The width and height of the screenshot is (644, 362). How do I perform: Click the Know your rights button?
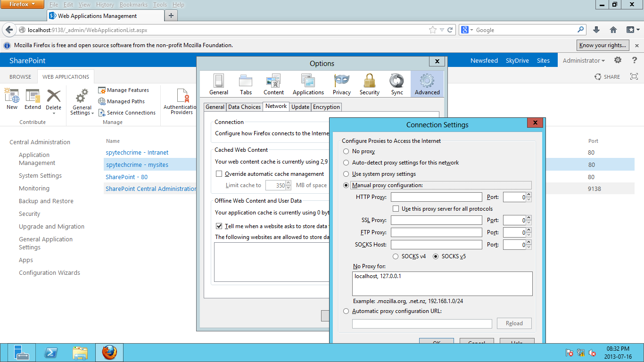(x=603, y=45)
